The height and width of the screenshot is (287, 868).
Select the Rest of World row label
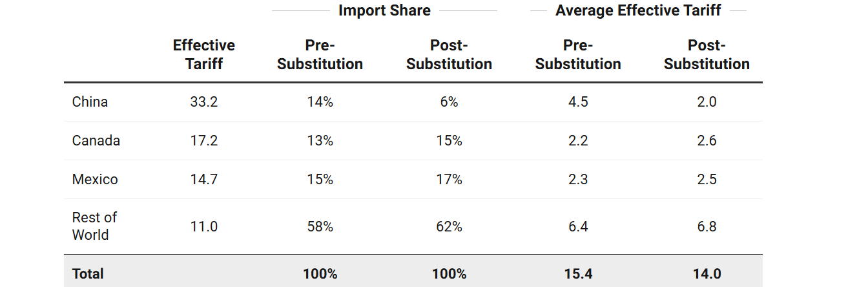coord(94,226)
